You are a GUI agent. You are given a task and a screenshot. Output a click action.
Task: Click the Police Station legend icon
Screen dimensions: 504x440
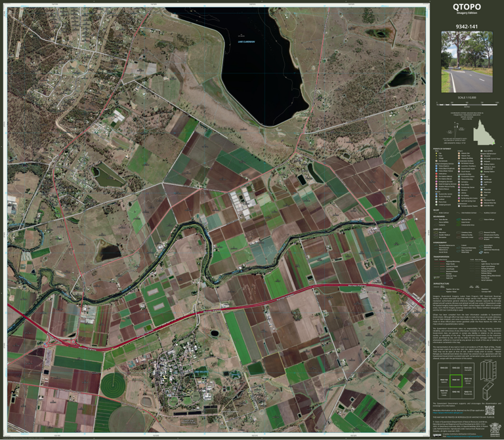point(436,166)
